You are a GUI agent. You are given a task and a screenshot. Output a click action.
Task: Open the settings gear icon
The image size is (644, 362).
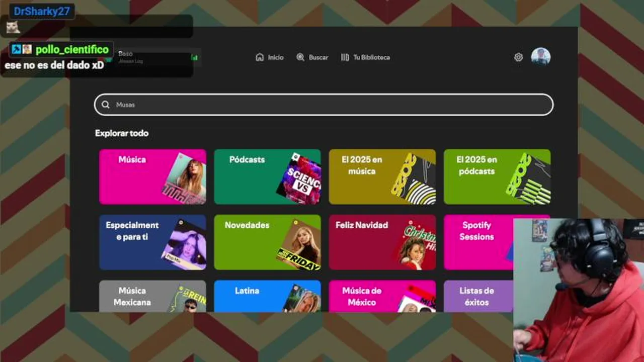click(x=518, y=57)
